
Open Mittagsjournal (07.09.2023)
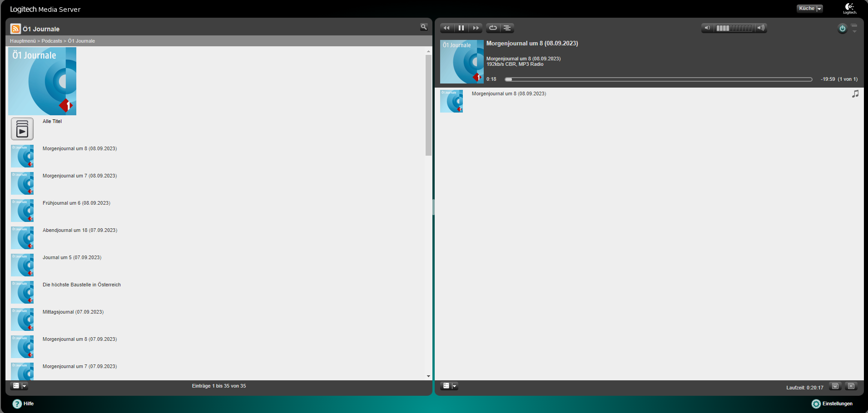tap(73, 312)
